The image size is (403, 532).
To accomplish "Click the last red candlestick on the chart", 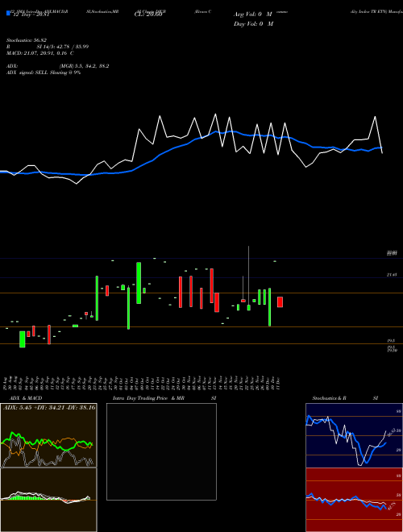I will (x=280, y=302).
